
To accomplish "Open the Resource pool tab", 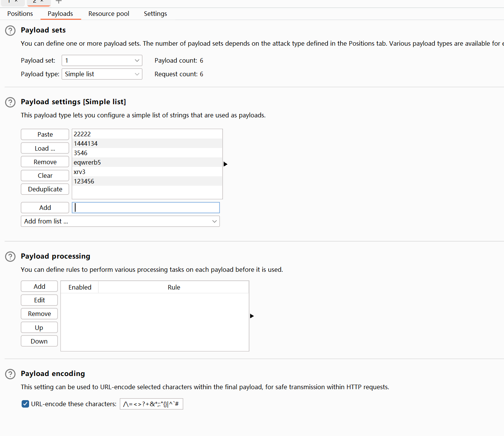I will 109,14.
